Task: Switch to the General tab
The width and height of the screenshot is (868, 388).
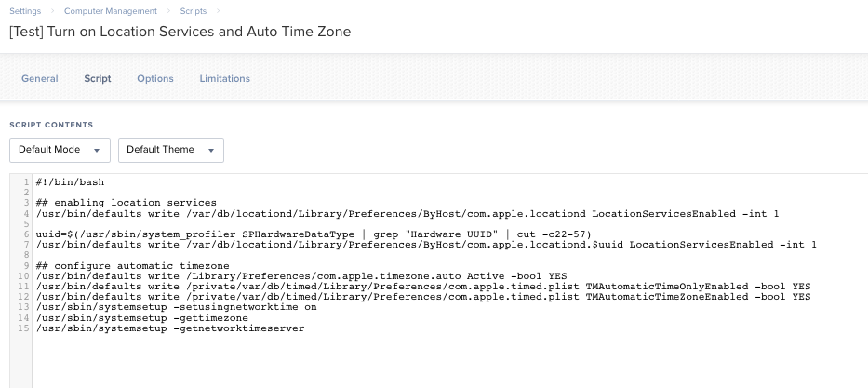Action: tap(39, 78)
